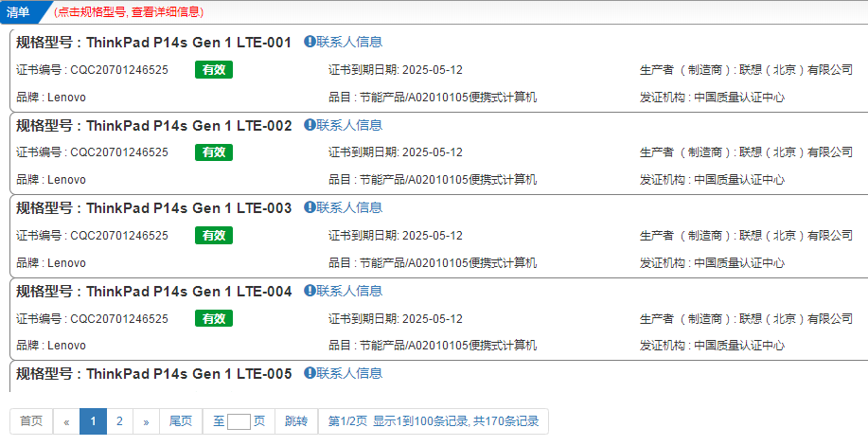Open 联系人信息 link for LTE-004
Image resolution: width=868 pixels, height=446 pixels.
[x=349, y=291]
